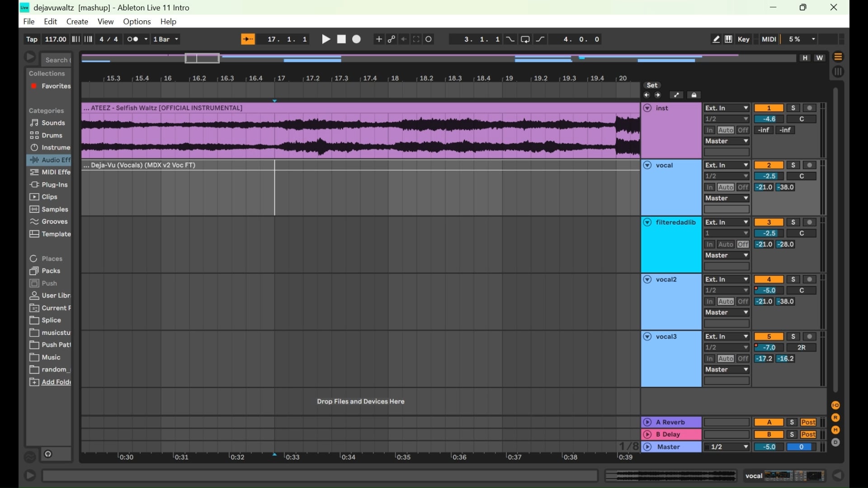Open the Create menu
The height and width of the screenshot is (488, 868).
point(77,22)
